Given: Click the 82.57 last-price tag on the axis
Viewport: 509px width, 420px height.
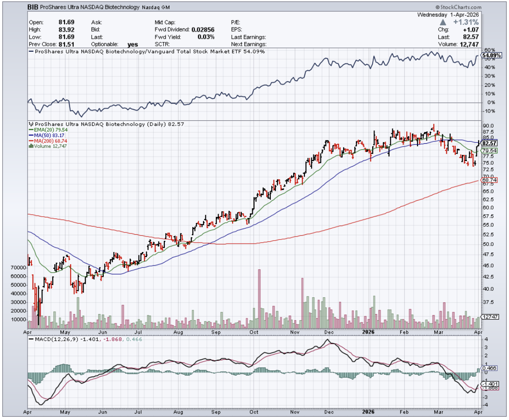Looking at the screenshot, I should coord(489,143).
